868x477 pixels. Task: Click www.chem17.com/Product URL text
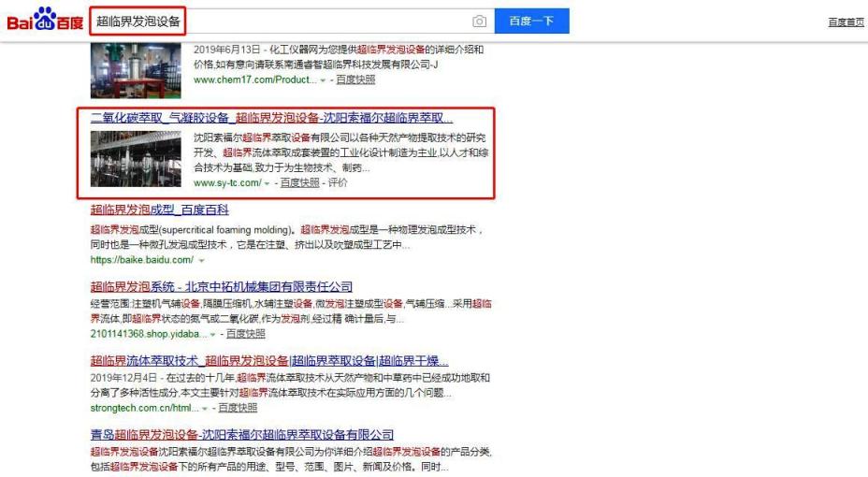[255, 79]
